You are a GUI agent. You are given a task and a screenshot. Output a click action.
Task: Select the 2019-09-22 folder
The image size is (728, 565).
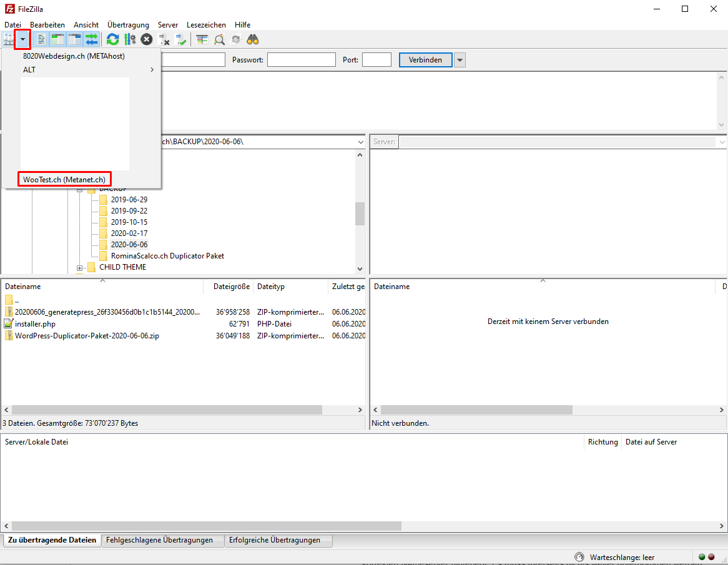(129, 211)
